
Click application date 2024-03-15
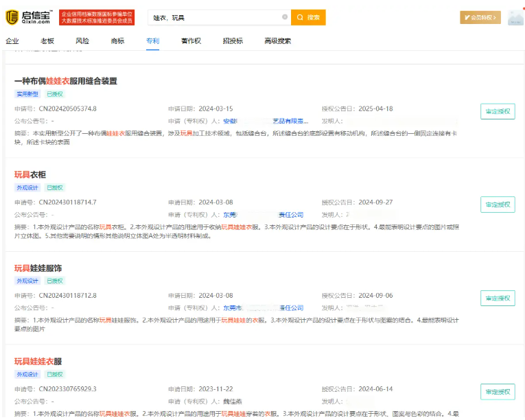pos(215,109)
